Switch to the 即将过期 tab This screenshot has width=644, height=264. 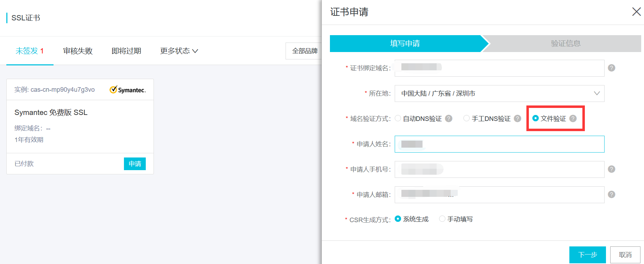(x=126, y=51)
